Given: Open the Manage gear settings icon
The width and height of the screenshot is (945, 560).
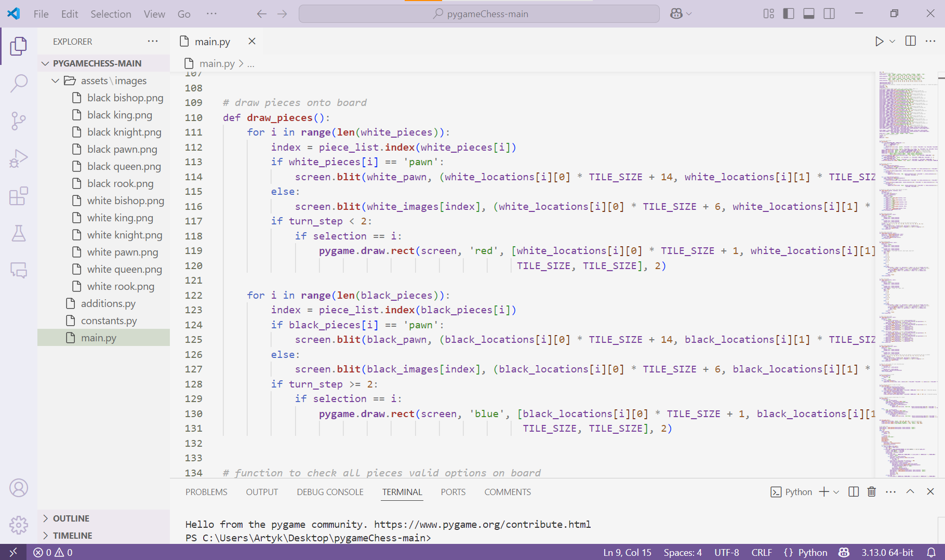Looking at the screenshot, I should (x=19, y=525).
